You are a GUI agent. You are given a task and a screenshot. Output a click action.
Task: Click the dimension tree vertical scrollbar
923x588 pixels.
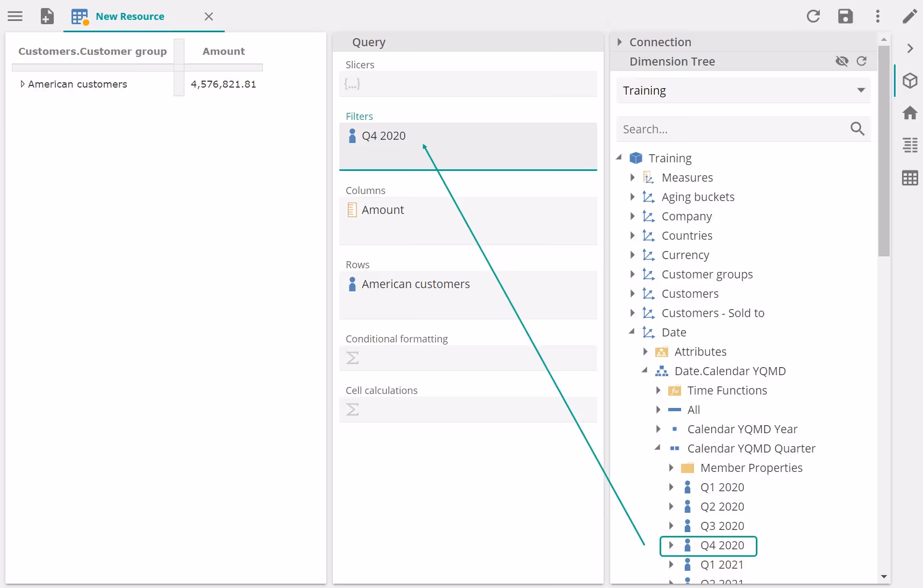click(884, 150)
